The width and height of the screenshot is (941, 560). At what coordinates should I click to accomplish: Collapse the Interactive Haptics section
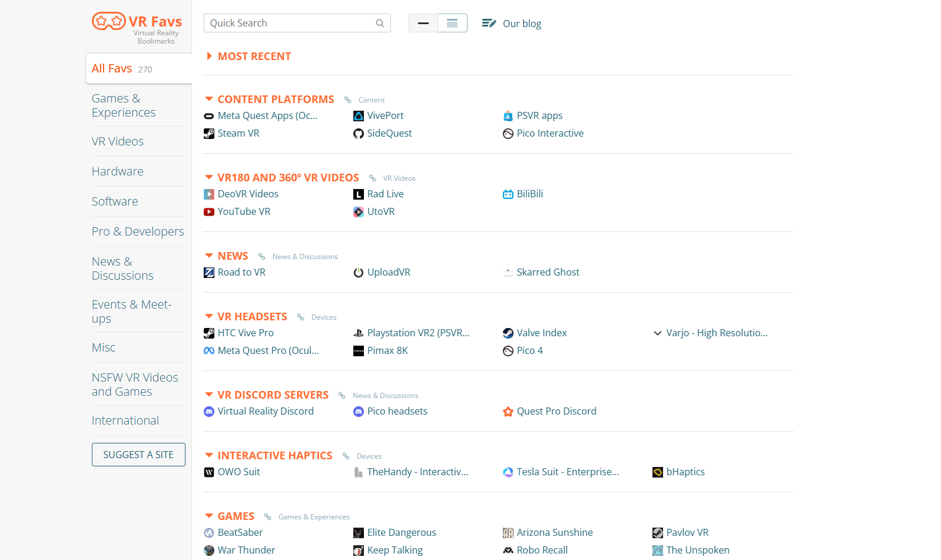point(209,456)
